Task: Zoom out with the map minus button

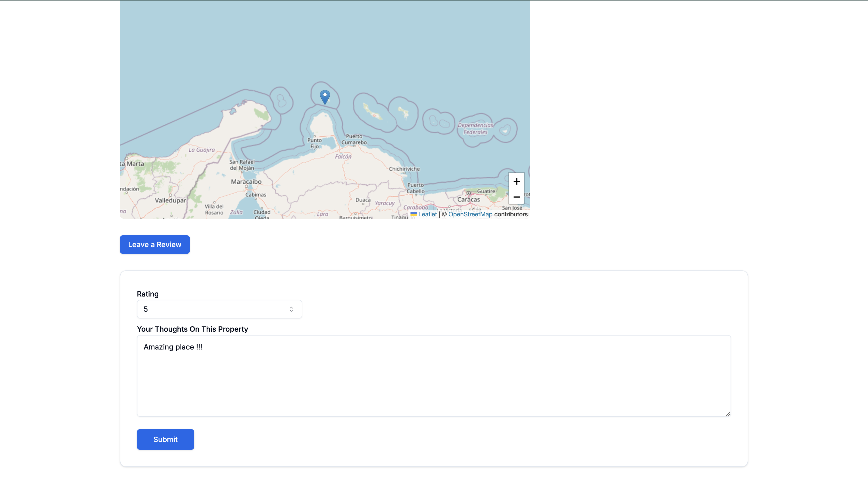Action: coord(516,197)
